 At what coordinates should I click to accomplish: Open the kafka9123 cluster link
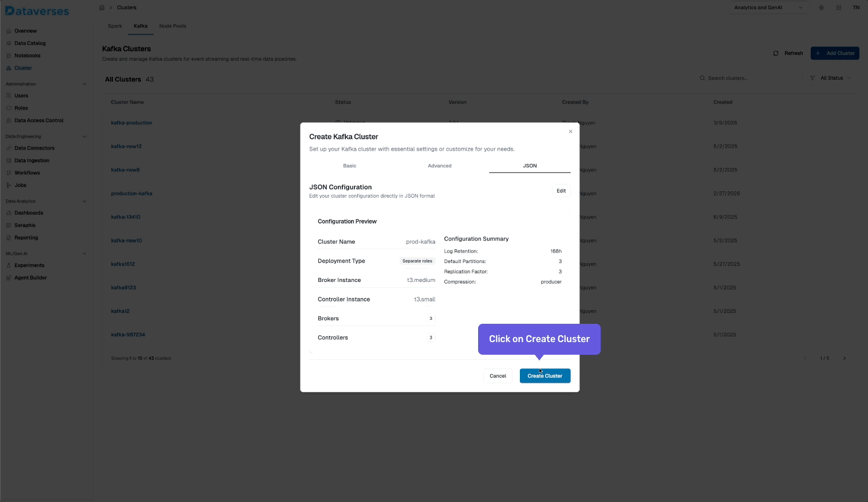pos(124,287)
